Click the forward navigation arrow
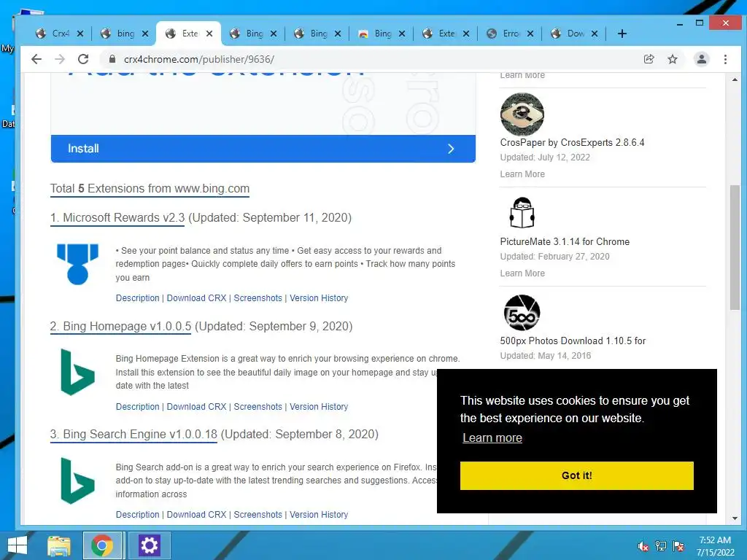The image size is (747, 560). click(x=60, y=59)
